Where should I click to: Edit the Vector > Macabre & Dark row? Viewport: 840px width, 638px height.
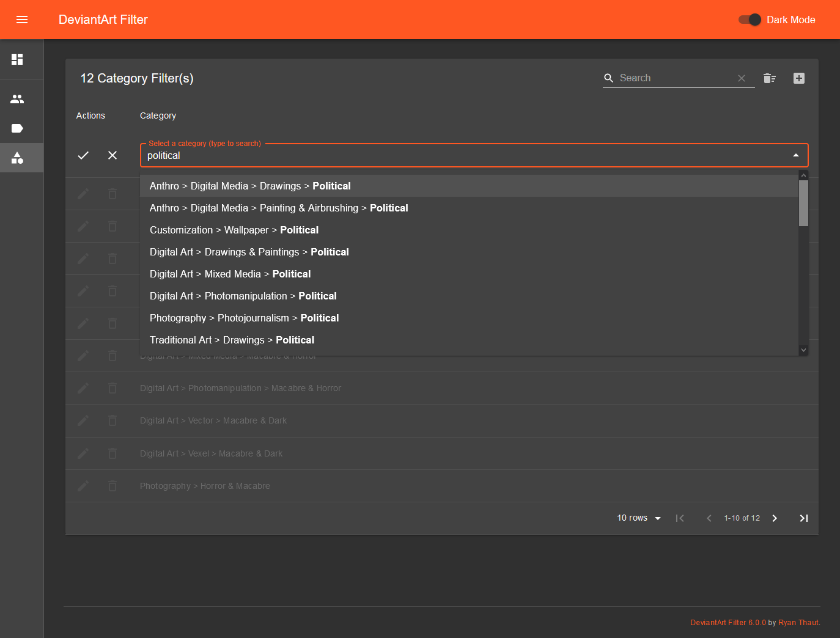pyautogui.click(x=83, y=420)
